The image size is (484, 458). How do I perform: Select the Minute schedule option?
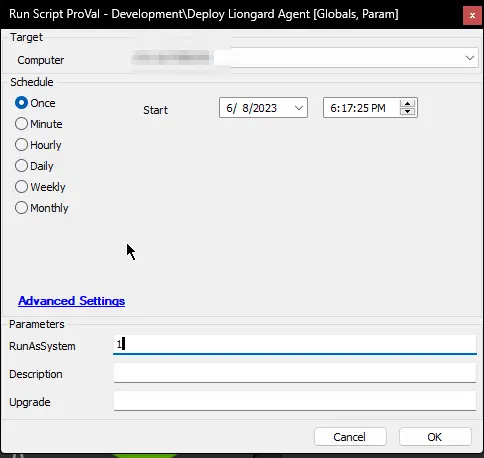coord(21,124)
